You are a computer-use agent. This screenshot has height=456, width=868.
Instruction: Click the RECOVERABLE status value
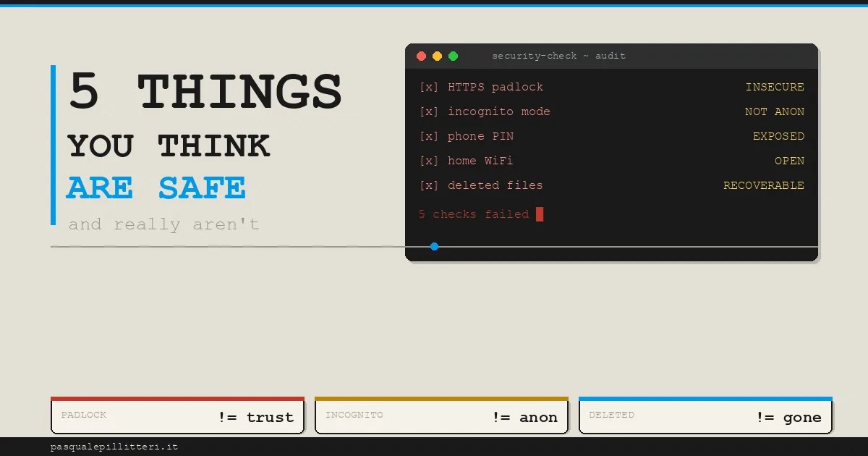click(x=764, y=185)
